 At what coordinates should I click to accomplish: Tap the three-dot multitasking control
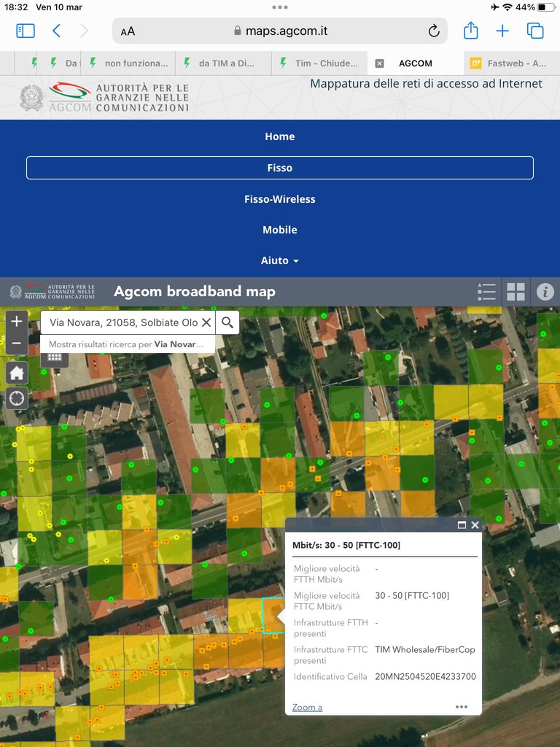coord(280,7)
